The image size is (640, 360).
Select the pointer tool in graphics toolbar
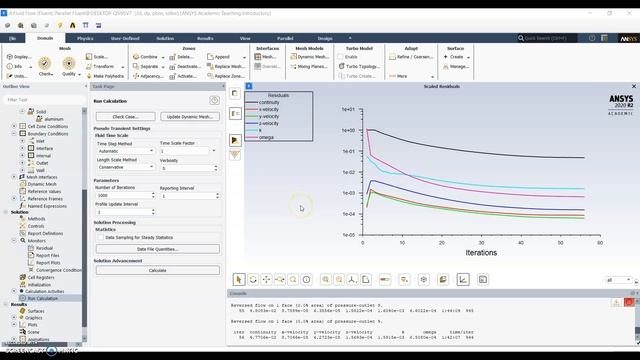pyautogui.click(x=239, y=280)
